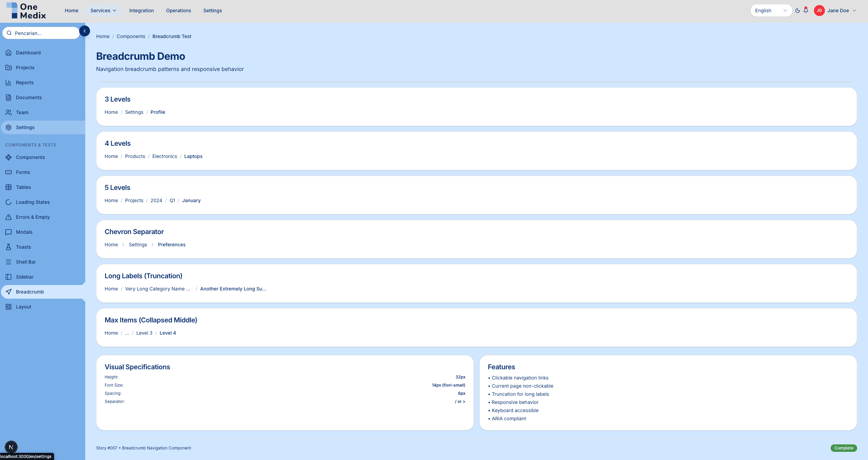The width and height of the screenshot is (868, 460).
Task: Open the Electronics breadcrumb link
Action: pos(164,156)
